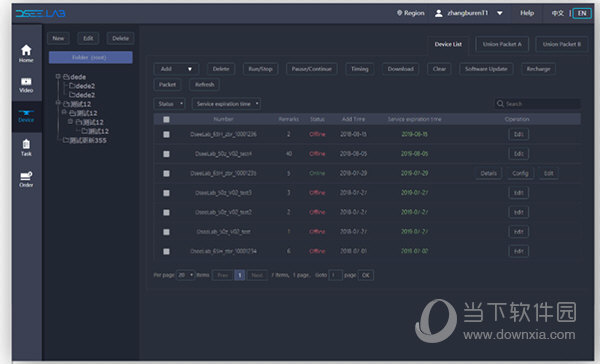
Task: Click OK to jump to page
Action: [x=366, y=275]
